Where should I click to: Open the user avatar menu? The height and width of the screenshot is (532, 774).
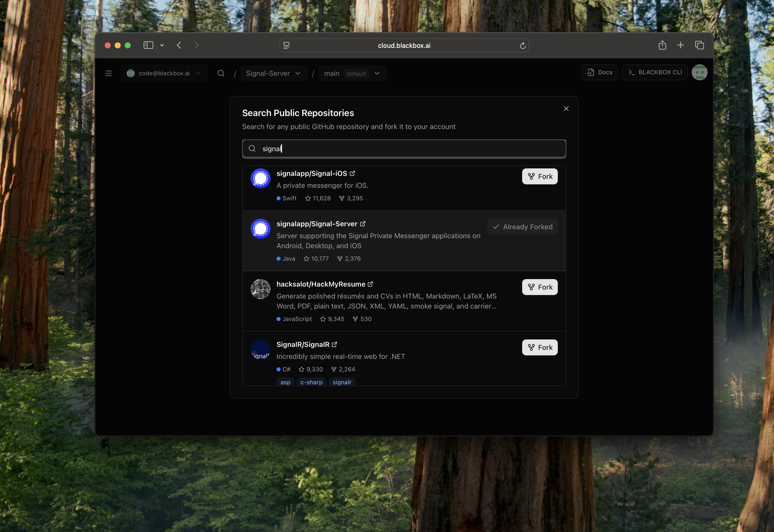pos(699,72)
